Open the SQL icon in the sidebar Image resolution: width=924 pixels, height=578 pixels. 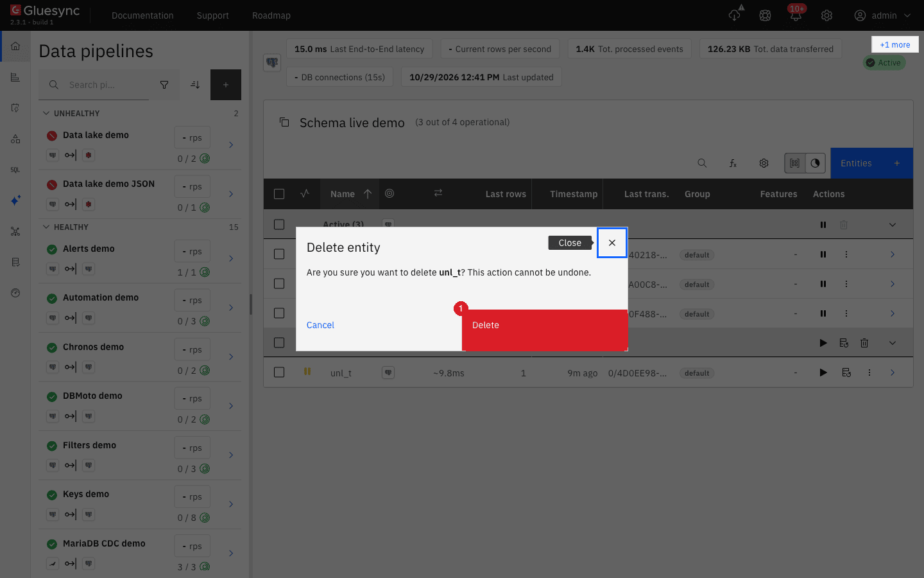click(15, 170)
